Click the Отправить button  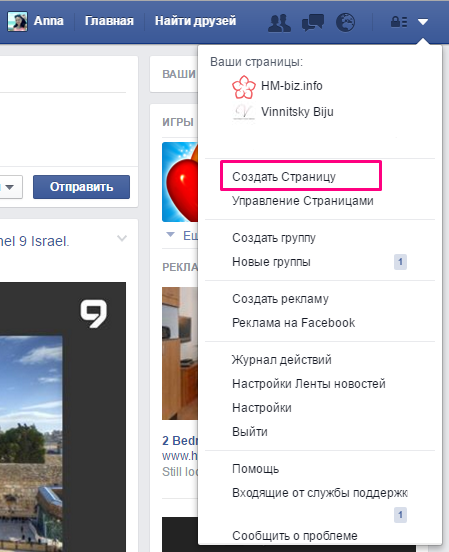81,187
